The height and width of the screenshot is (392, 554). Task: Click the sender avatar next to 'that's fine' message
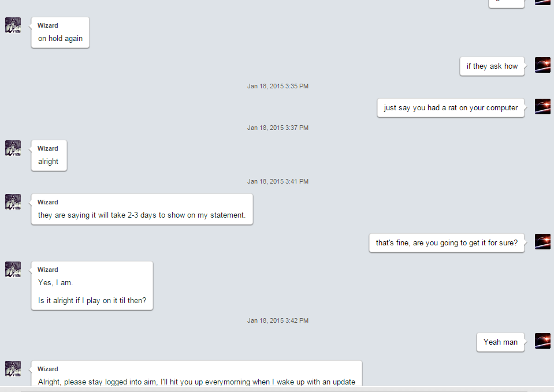point(542,241)
